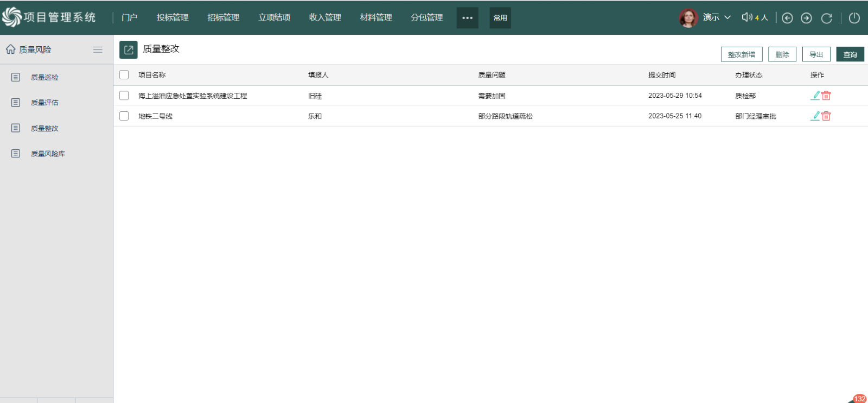Click the 部分路段轨道疏松 quality issue cell
868x403 pixels.
point(505,116)
